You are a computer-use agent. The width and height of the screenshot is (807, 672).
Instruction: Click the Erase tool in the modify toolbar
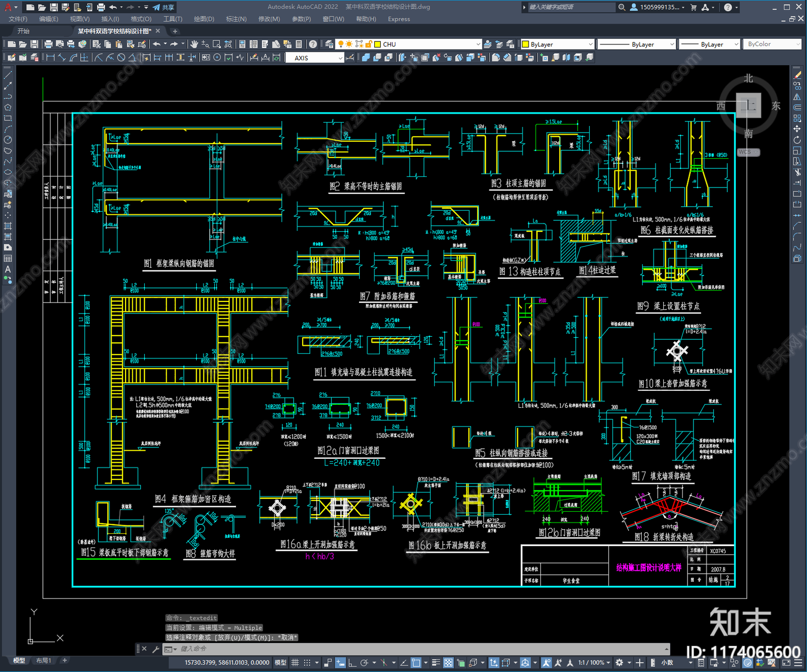pyautogui.click(x=797, y=75)
